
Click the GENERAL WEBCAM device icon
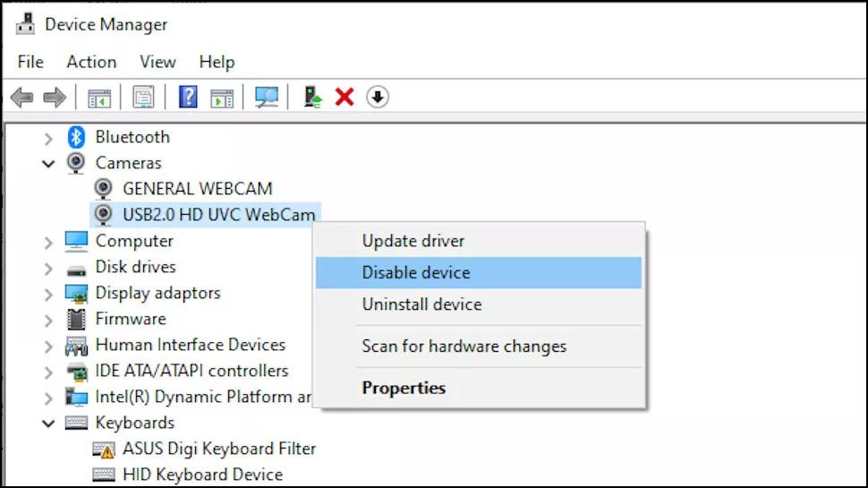[103, 189]
